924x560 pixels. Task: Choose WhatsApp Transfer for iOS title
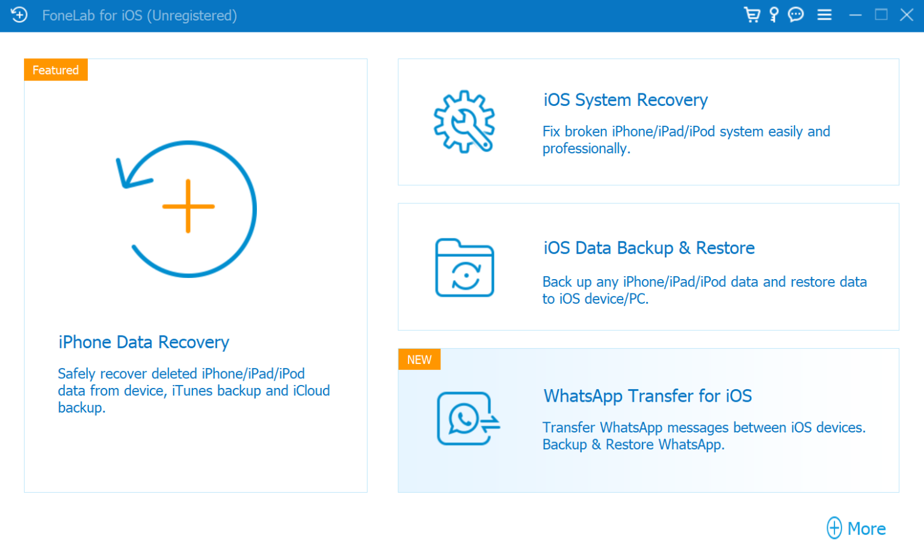point(647,396)
